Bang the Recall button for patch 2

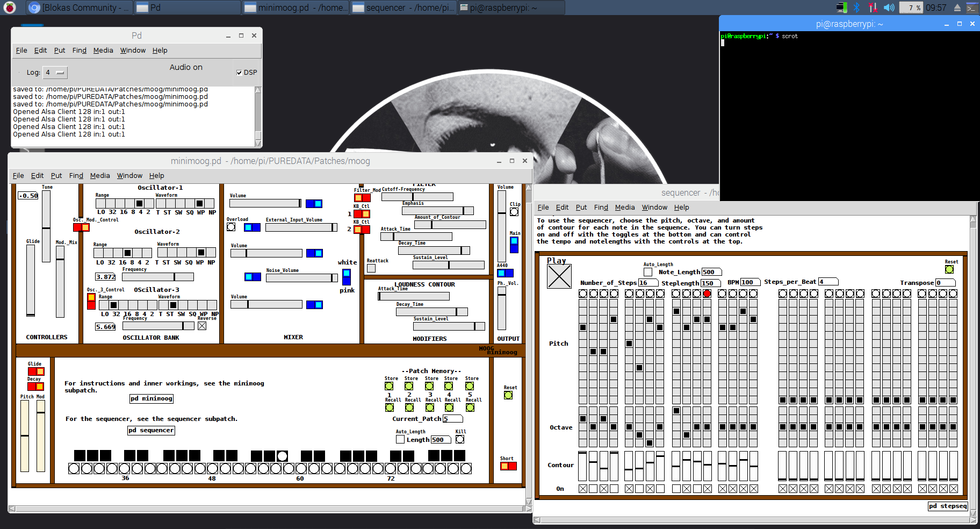[x=409, y=408]
